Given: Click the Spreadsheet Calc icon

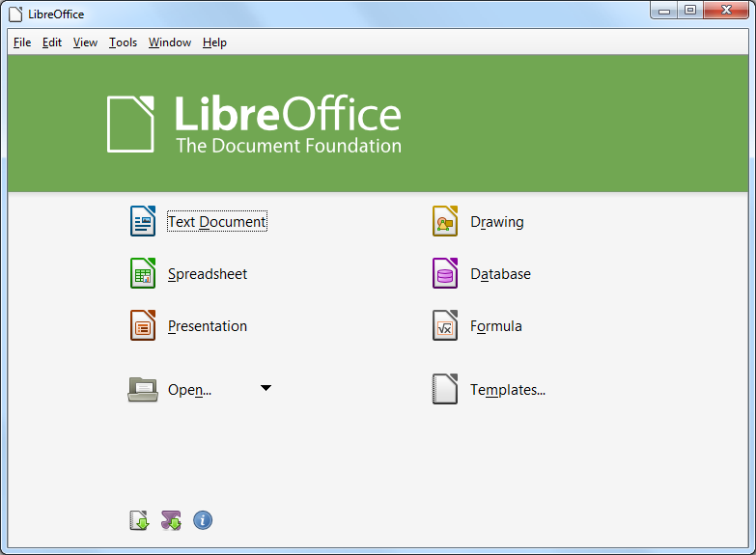Looking at the screenshot, I should pos(143,273).
